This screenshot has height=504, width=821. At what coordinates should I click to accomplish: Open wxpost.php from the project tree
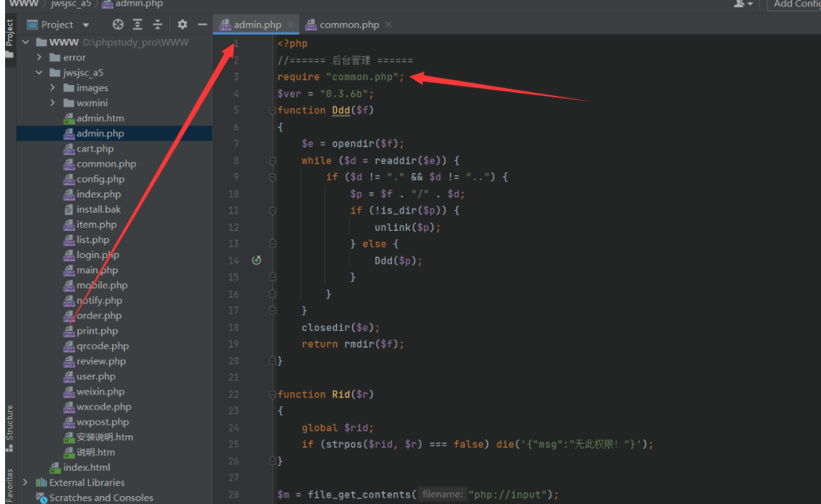coord(97,422)
